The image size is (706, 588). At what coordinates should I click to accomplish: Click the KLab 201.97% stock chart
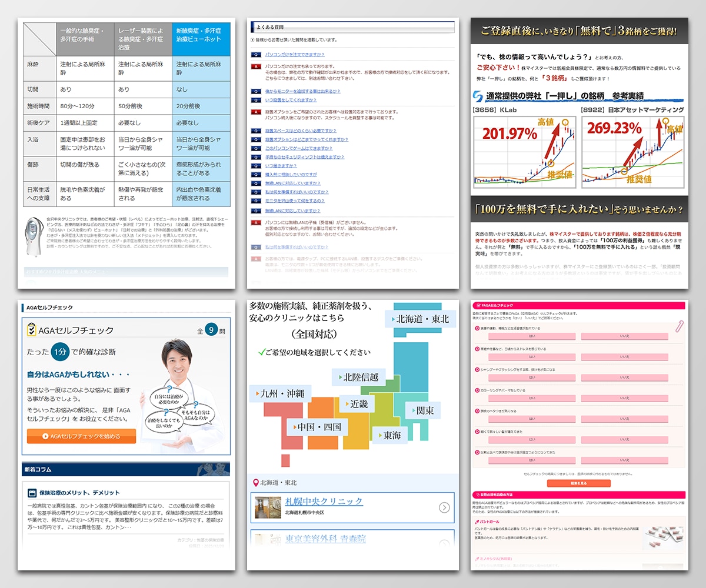(x=525, y=152)
